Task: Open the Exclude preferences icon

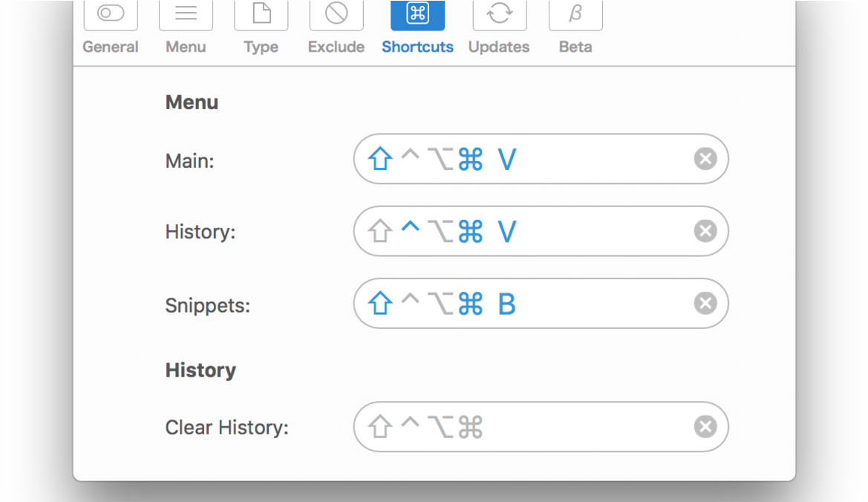Action: click(x=336, y=14)
